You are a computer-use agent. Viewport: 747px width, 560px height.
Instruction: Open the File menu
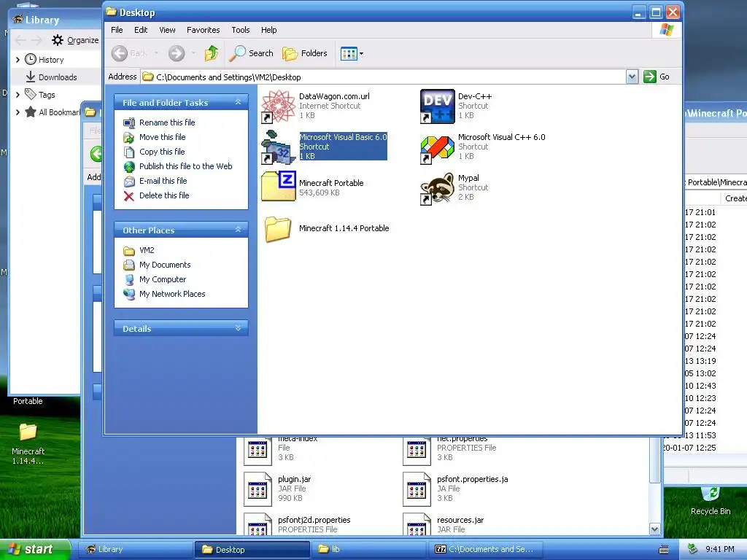pos(117,29)
